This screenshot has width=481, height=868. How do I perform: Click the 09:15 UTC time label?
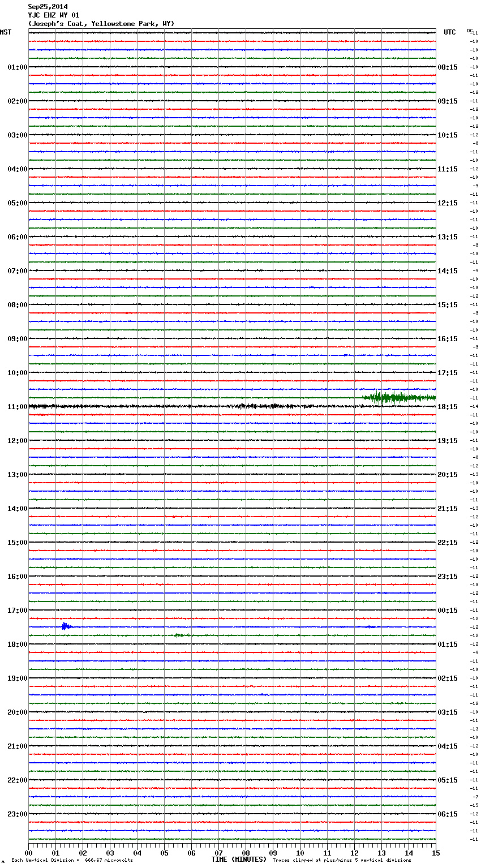coord(448,101)
